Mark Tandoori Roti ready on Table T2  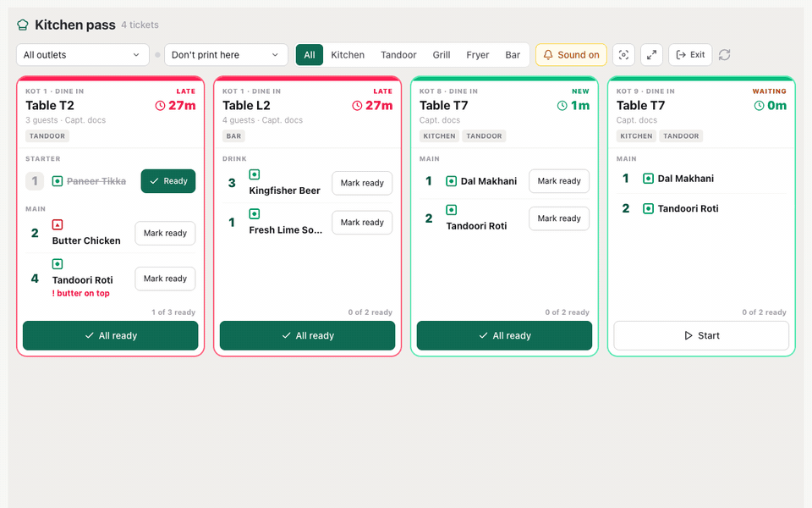point(165,279)
